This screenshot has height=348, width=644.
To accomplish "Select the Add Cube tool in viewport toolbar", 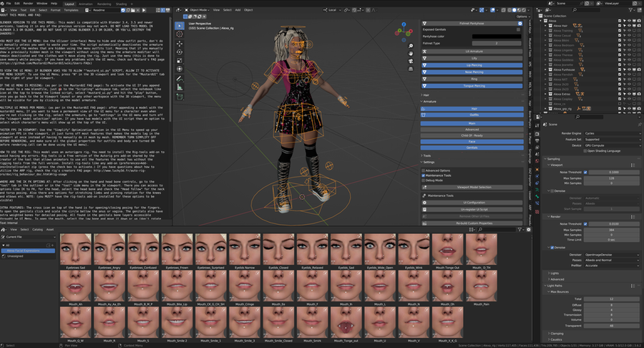I will (180, 97).
